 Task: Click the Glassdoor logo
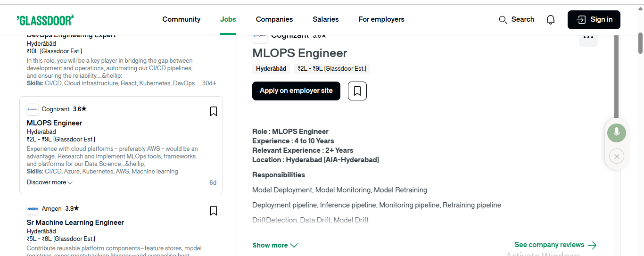pos(45,19)
